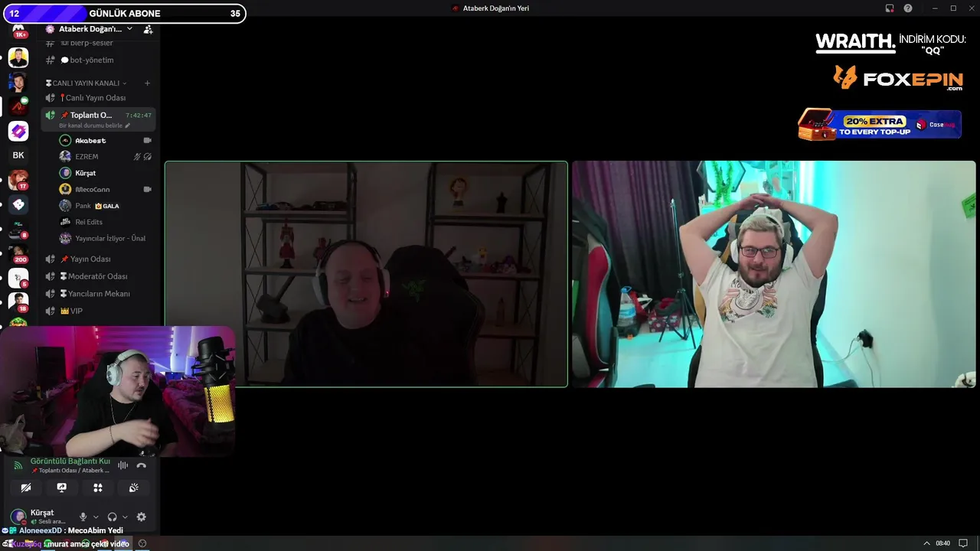Open the server with 8 badge

18,229
